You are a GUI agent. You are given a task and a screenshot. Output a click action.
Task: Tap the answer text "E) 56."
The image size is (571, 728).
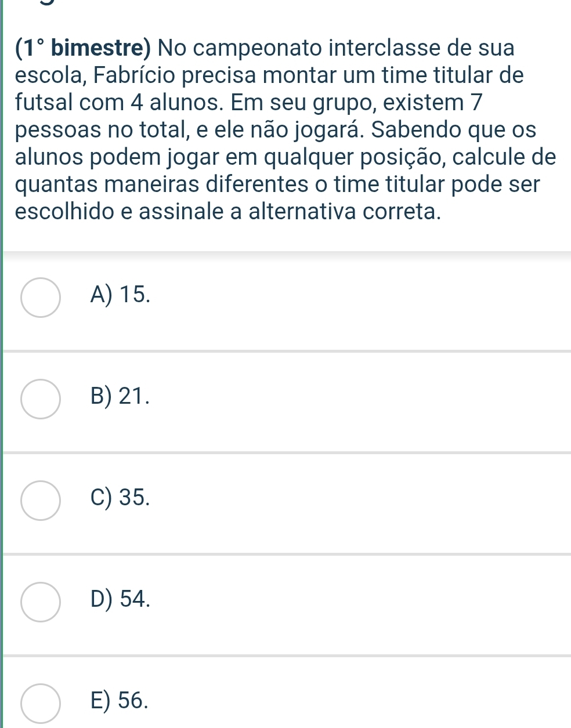tap(120, 700)
